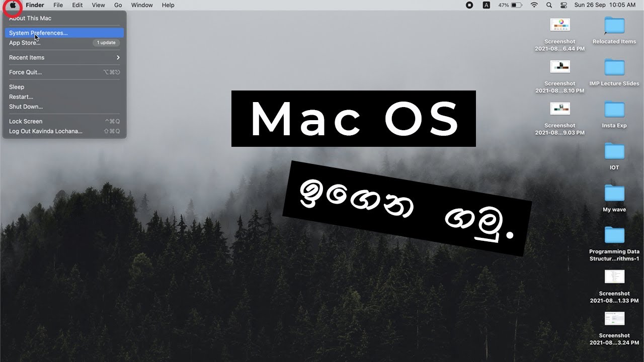The height and width of the screenshot is (362, 644).
Task: Choose Restart from Apple menu
Action: pos(64,97)
